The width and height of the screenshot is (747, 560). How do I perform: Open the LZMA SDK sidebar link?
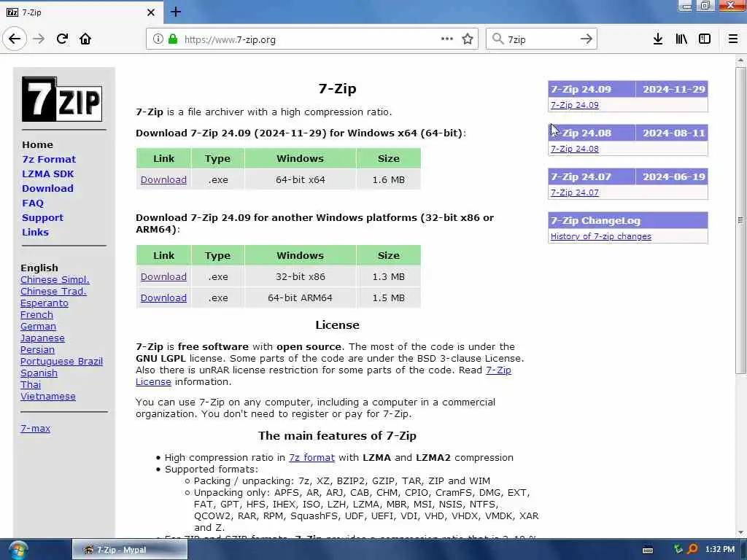(x=47, y=174)
